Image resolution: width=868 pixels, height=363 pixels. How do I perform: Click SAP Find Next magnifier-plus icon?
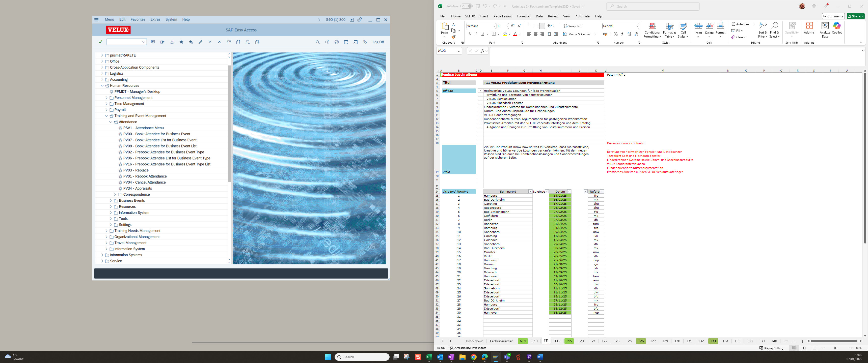tap(327, 42)
